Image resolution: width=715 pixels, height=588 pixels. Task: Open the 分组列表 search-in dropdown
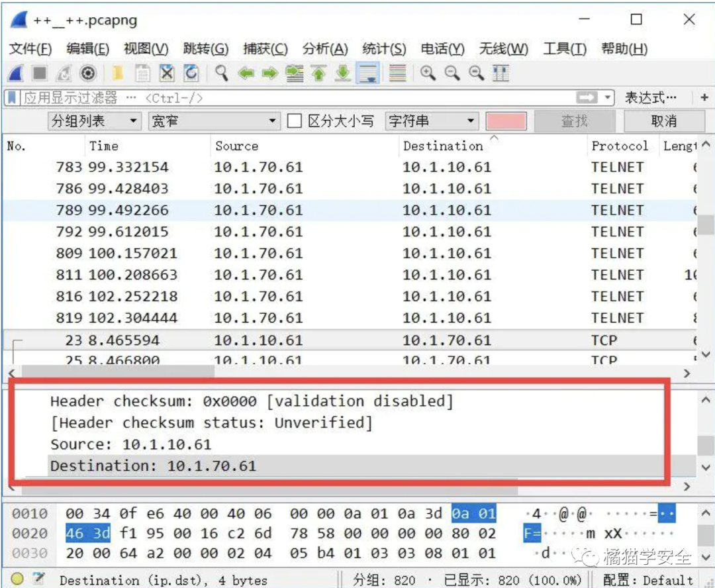pos(94,121)
